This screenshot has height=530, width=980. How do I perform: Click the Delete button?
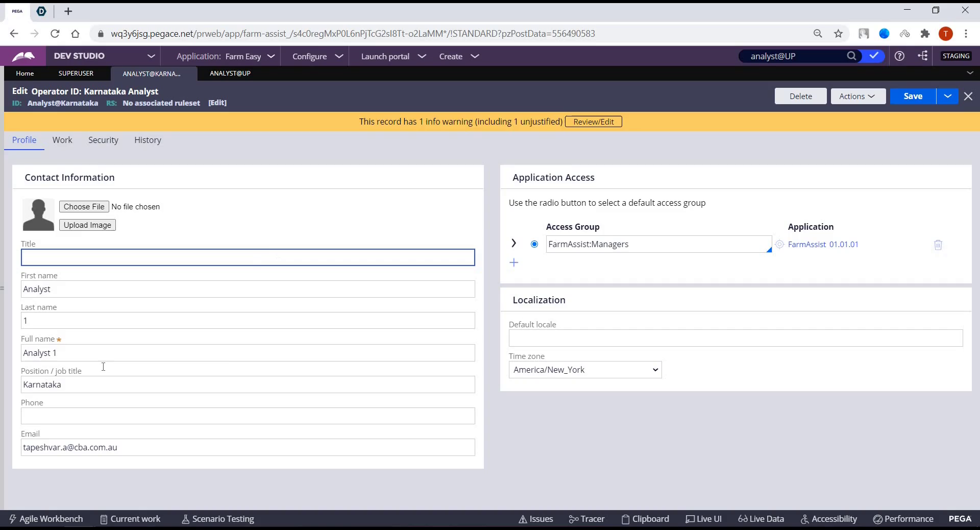[800, 96]
